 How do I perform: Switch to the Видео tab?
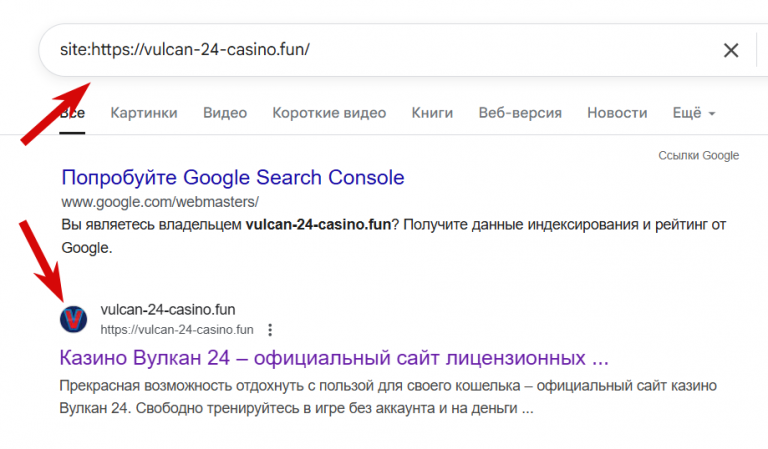click(225, 113)
